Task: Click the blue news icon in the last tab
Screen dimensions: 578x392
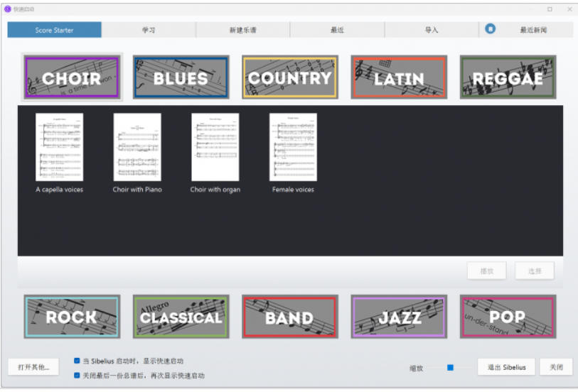Action: [x=490, y=28]
